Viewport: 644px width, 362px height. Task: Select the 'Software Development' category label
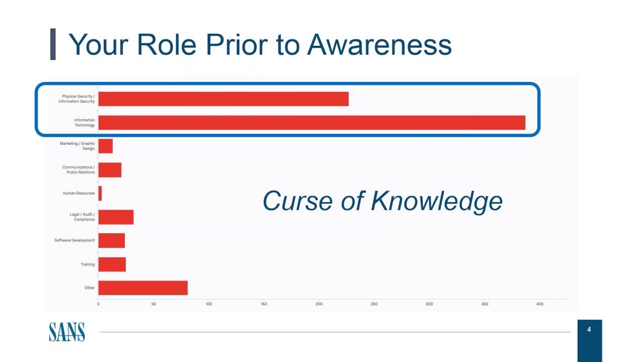point(74,241)
